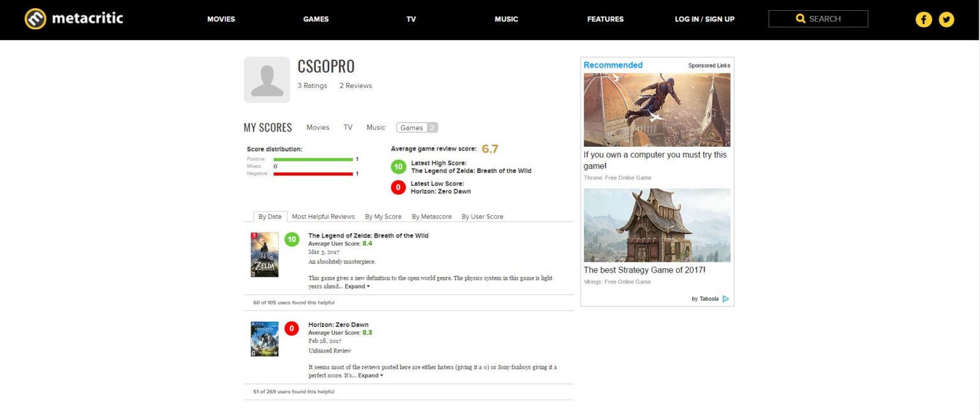Viewport: 980px width, 415px height.
Task: Switch My Scores to TV
Action: 348,128
